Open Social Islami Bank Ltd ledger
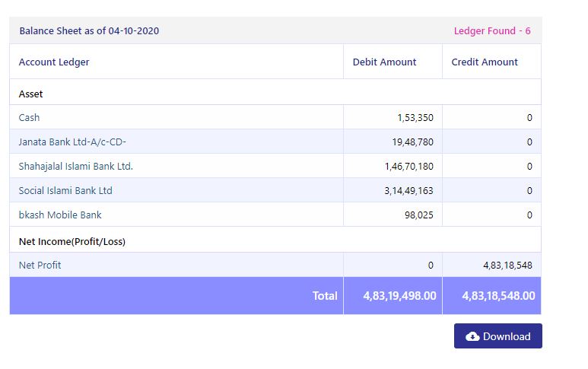 tap(65, 190)
